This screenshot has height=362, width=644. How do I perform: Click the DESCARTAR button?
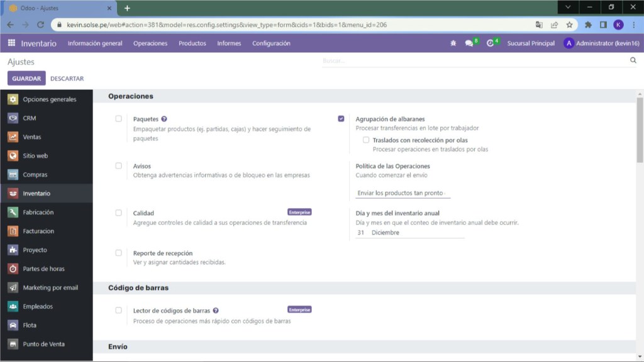(67, 79)
